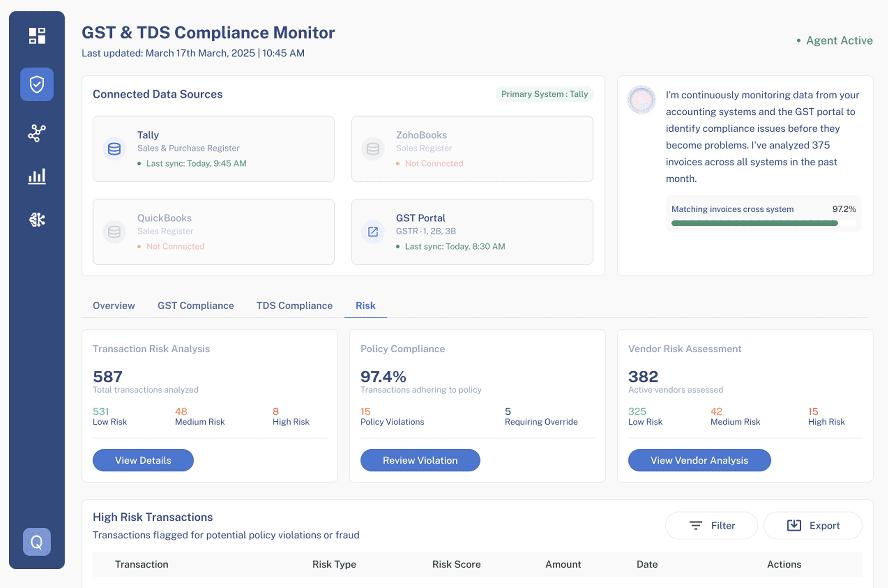Click the Connected Data Sources heading
The height and width of the screenshot is (588, 888).
[x=157, y=94]
